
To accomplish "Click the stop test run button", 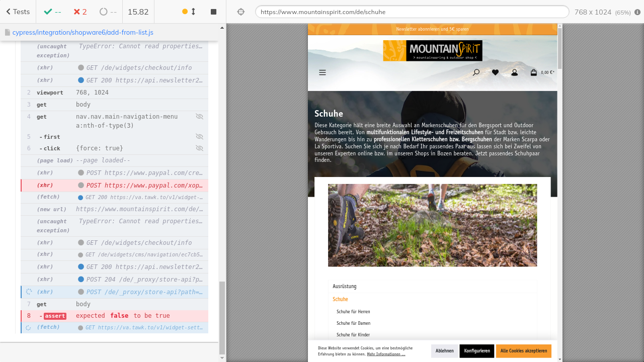I will pos(213,12).
